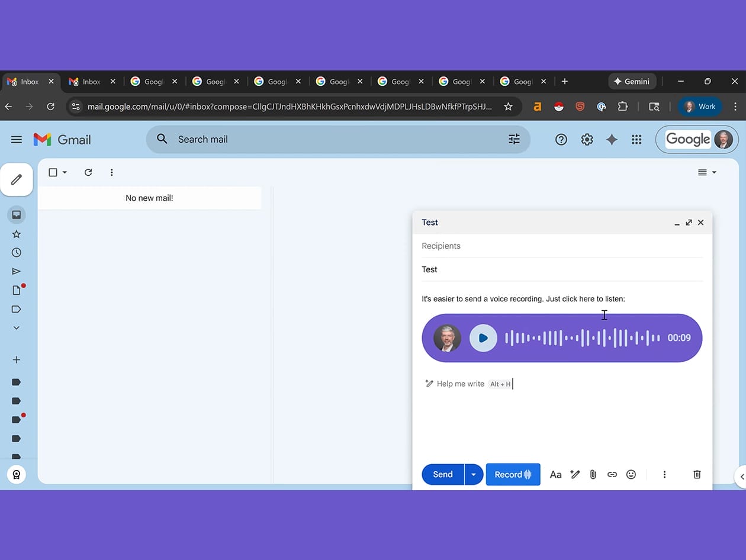
Task: Open more send options dropdown arrow
Action: 473,474
